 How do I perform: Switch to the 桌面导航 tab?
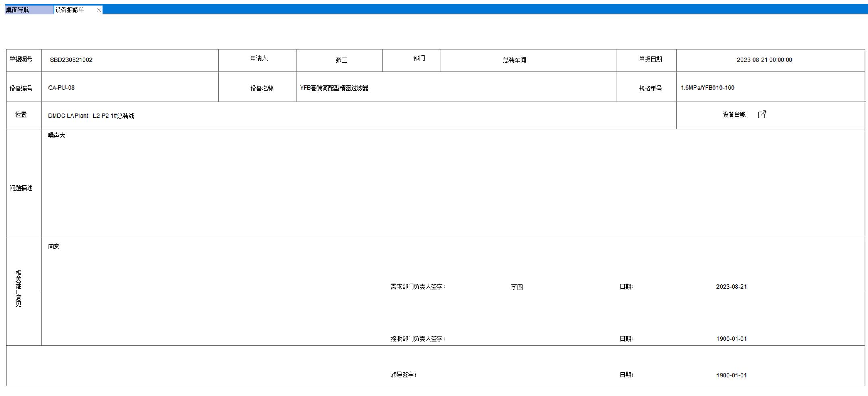pyautogui.click(x=18, y=10)
